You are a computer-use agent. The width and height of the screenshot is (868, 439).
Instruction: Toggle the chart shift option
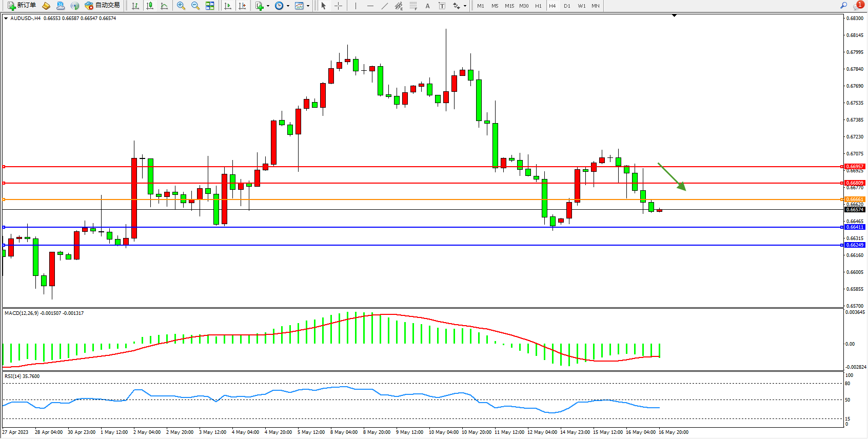(x=242, y=6)
